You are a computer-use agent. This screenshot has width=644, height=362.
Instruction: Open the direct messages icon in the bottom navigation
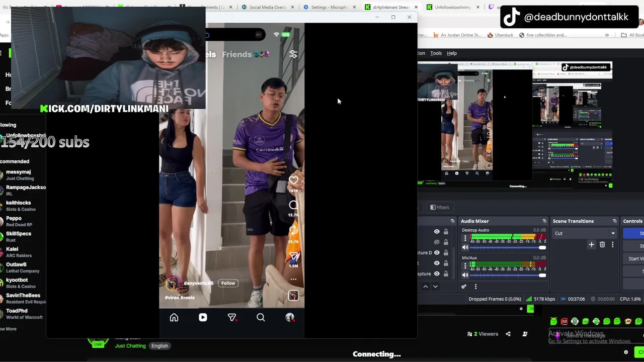click(232, 317)
